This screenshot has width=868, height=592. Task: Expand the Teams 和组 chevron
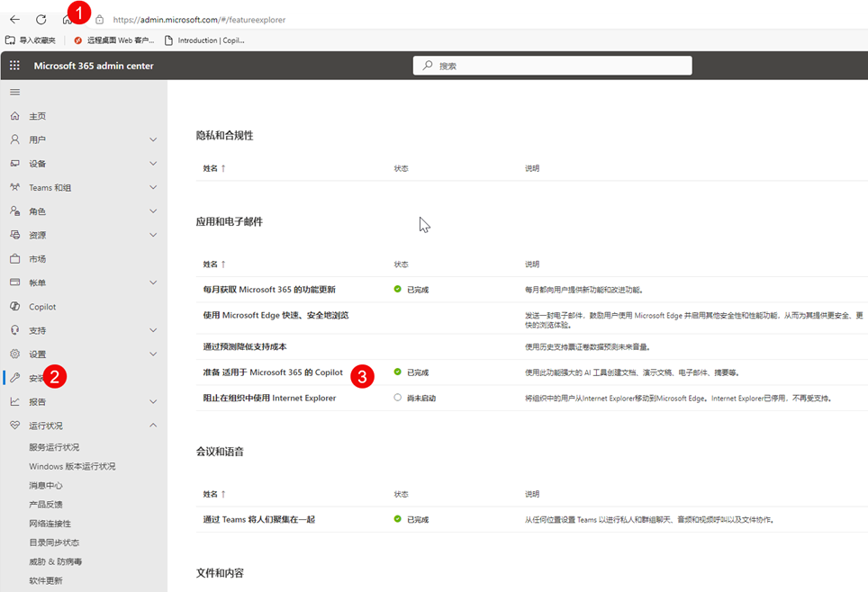point(153,187)
